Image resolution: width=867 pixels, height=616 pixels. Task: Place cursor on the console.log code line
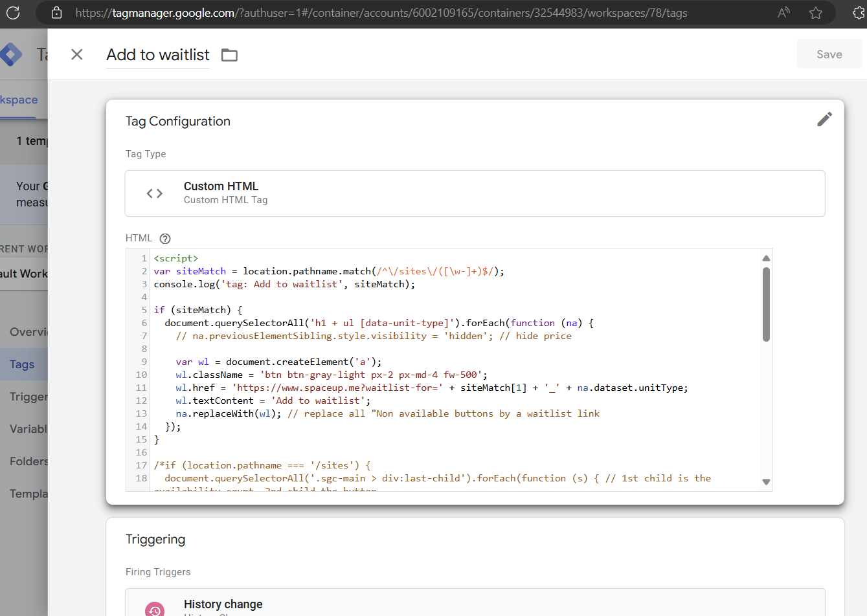pos(284,284)
